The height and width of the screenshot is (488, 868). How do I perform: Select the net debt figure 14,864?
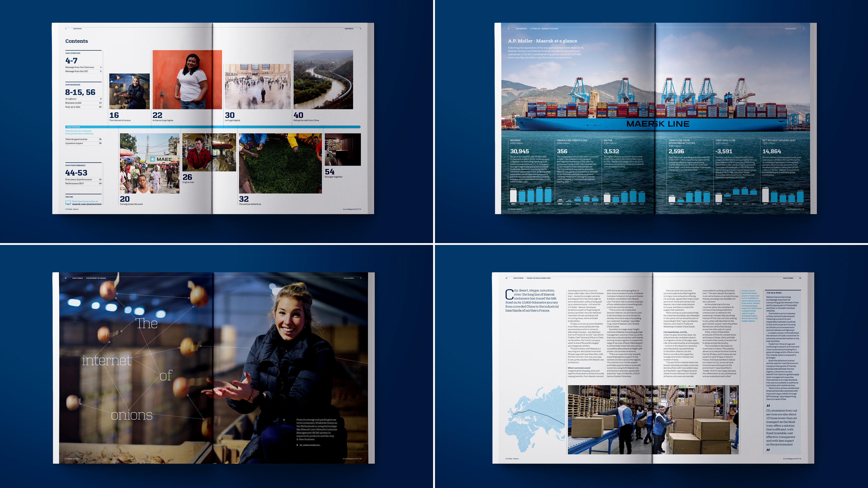[x=772, y=152]
